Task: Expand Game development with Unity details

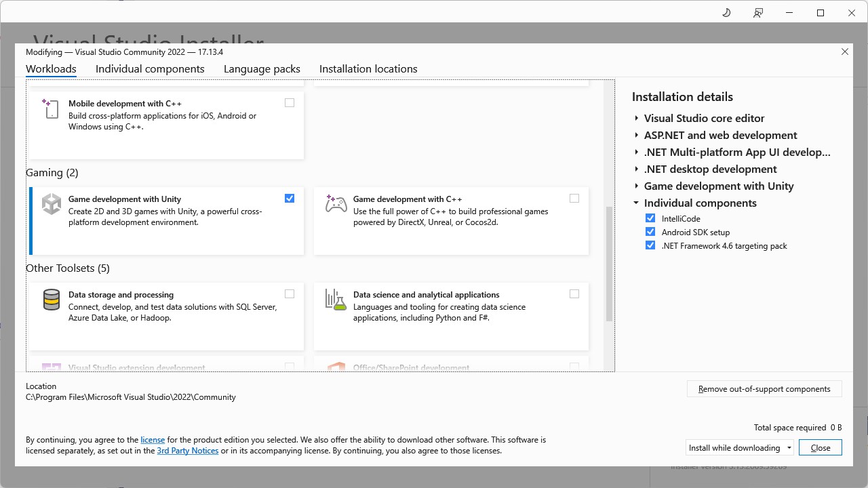Action: 637,186
